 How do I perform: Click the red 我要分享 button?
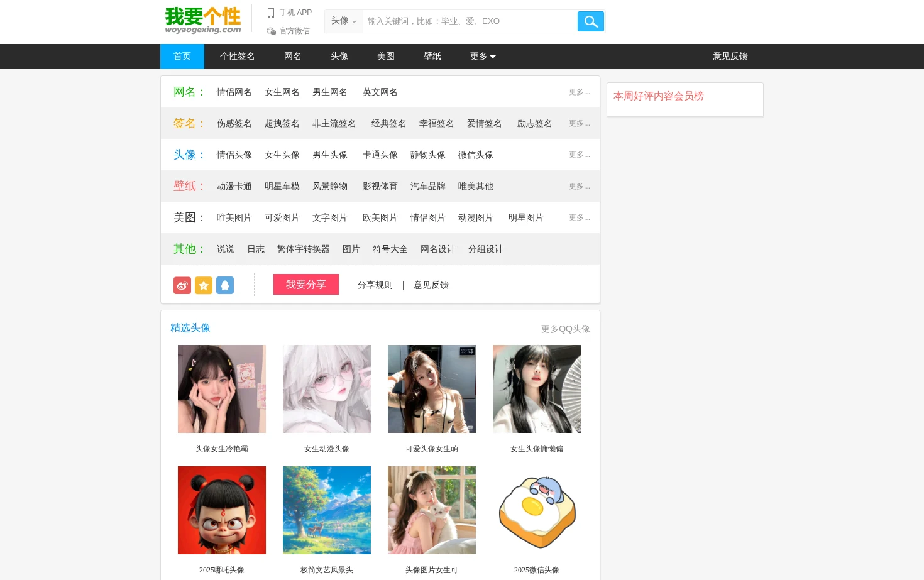point(306,285)
